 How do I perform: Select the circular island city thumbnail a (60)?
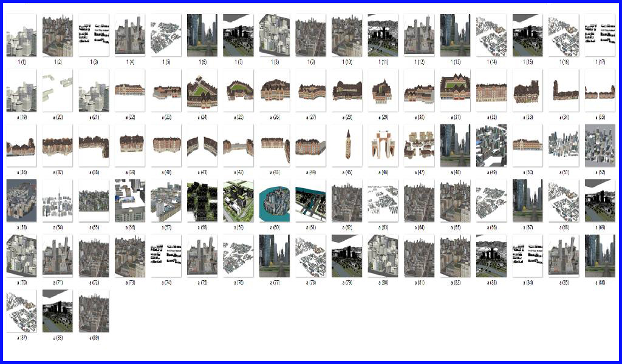coord(275,201)
